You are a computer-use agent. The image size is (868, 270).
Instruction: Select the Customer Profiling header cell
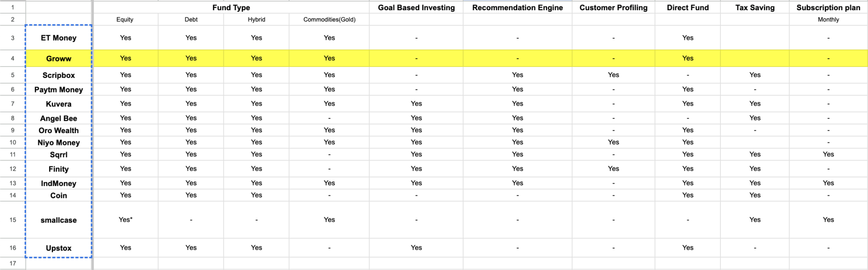click(613, 8)
